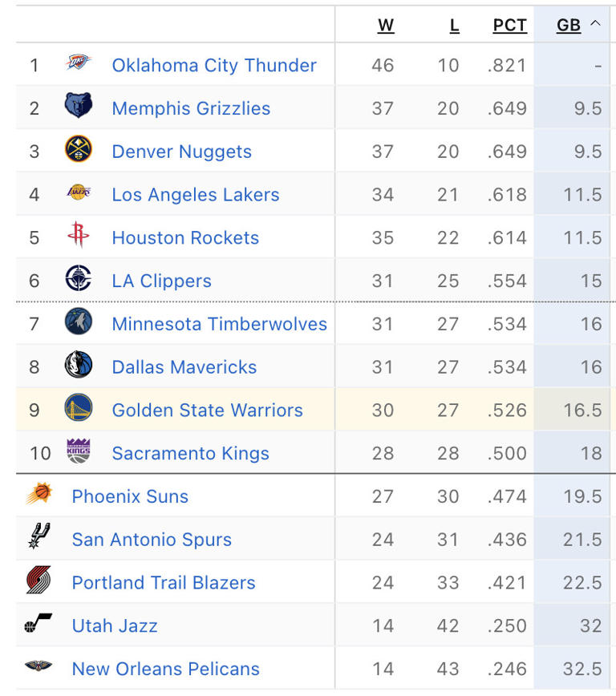616x696 pixels.
Task: Open the Utah Jazz team link
Action: pyautogui.click(x=114, y=626)
